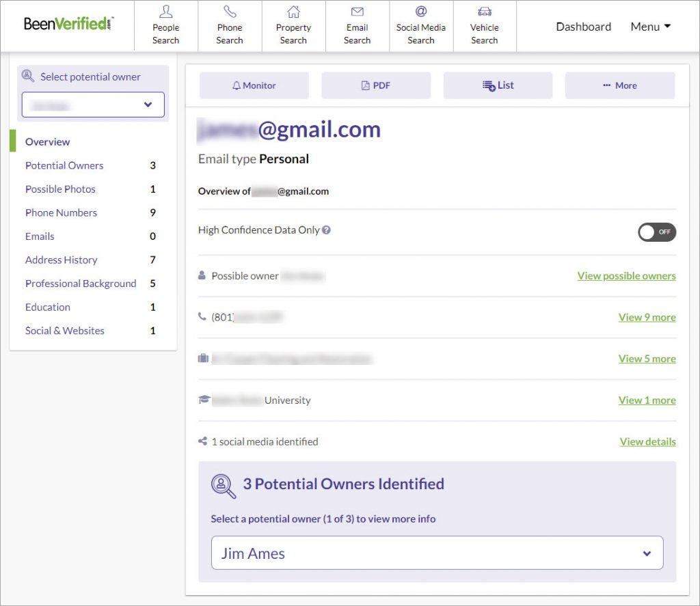
Task: Click the Email Search envelope icon
Action: click(x=357, y=12)
